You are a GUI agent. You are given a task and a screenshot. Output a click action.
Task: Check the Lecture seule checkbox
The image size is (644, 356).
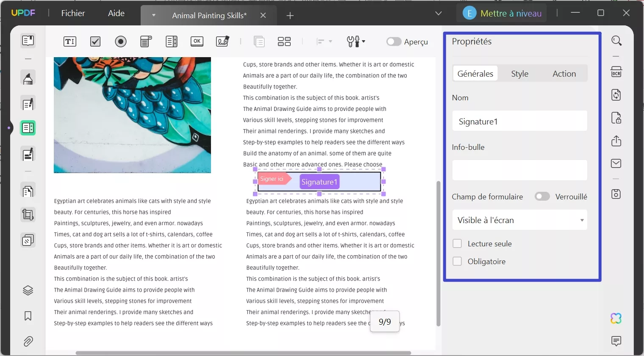(x=457, y=243)
